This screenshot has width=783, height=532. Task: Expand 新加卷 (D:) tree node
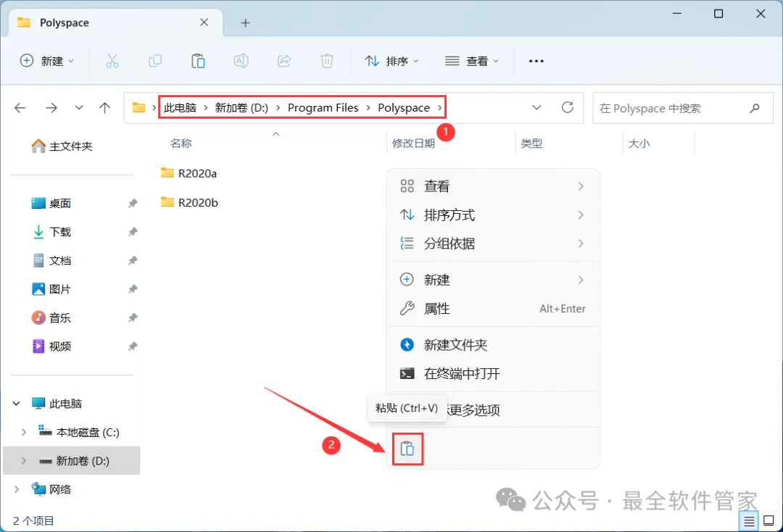pyautogui.click(x=23, y=461)
